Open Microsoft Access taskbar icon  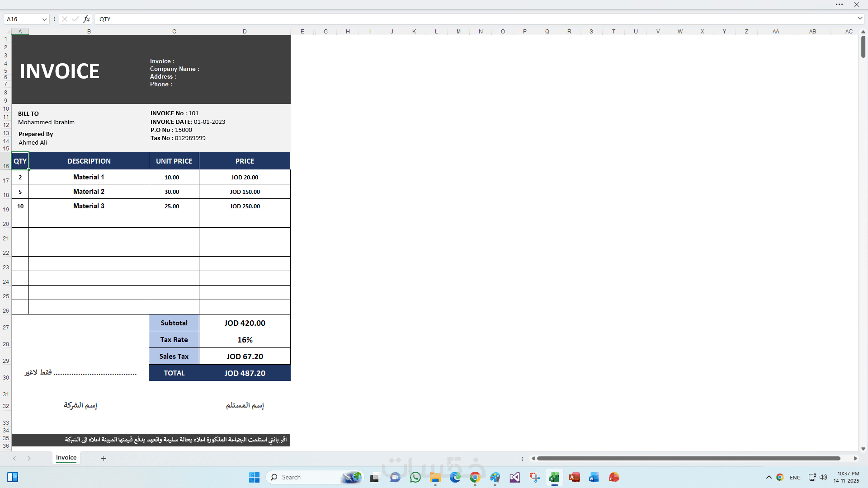click(574, 477)
